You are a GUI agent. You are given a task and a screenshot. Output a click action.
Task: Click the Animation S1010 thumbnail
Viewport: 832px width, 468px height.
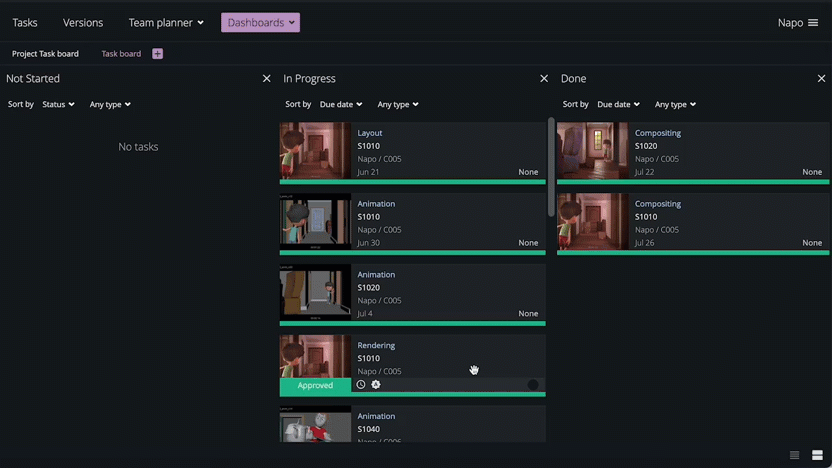pos(315,221)
